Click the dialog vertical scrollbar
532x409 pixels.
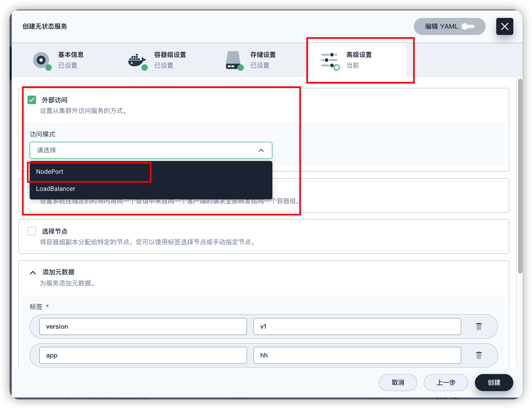[x=520, y=176]
